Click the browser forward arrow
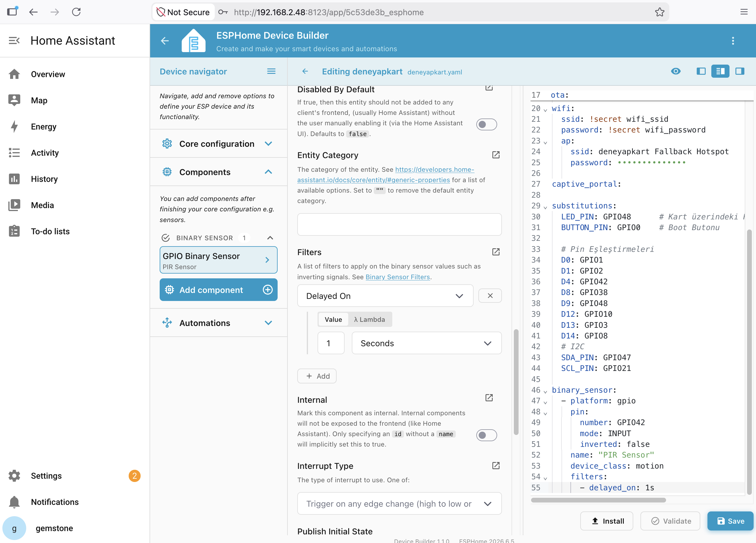Screen dimensions: 756x543 pyautogui.click(x=55, y=12)
